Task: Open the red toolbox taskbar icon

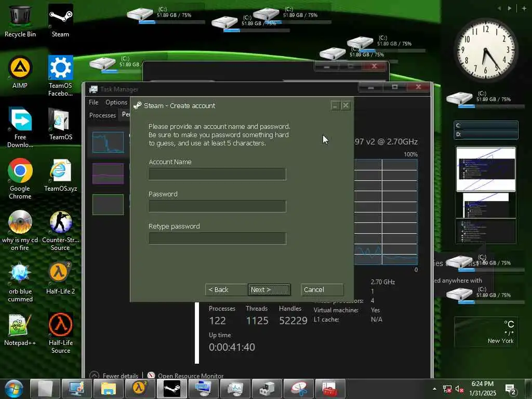Action: [330, 389]
